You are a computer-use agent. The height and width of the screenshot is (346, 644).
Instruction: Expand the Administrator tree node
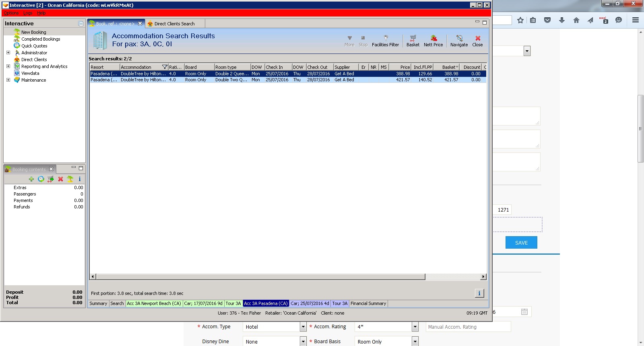pyautogui.click(x=8, y=53)
